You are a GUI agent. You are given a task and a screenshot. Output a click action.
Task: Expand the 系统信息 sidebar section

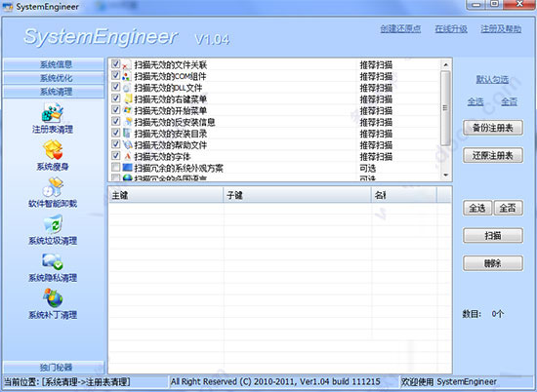click(53, 64)
